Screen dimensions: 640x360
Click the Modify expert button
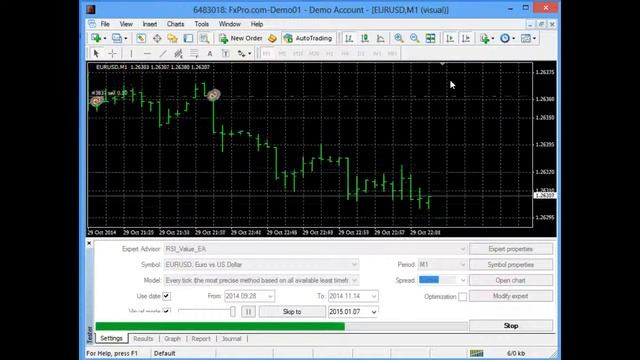(511, 296)
